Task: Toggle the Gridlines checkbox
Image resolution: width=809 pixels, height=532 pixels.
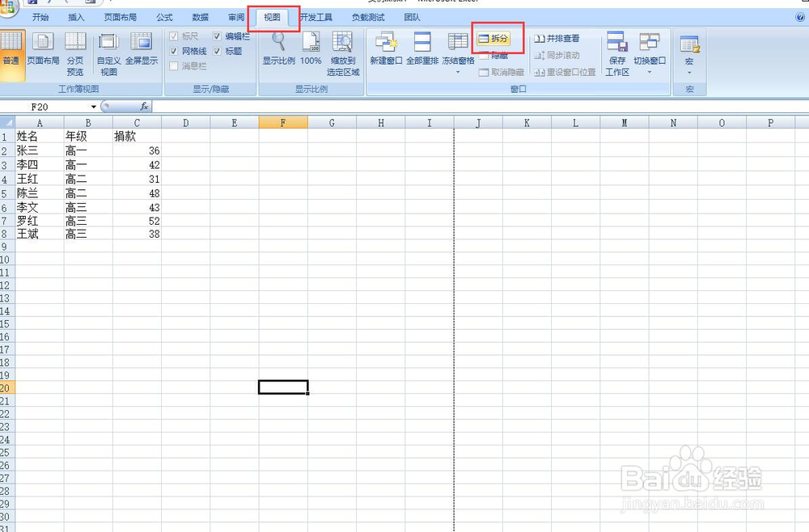Action: click(x=173, y=51)
